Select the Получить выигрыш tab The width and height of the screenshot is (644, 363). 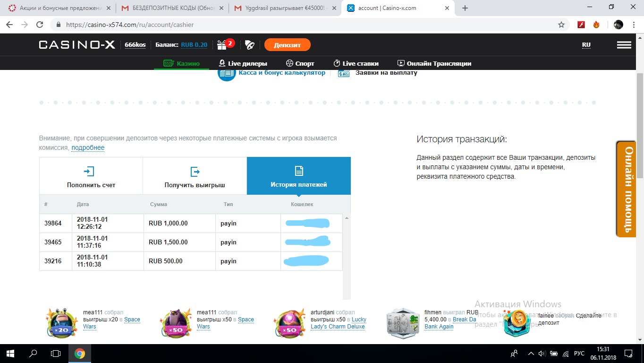coord(195,176)
